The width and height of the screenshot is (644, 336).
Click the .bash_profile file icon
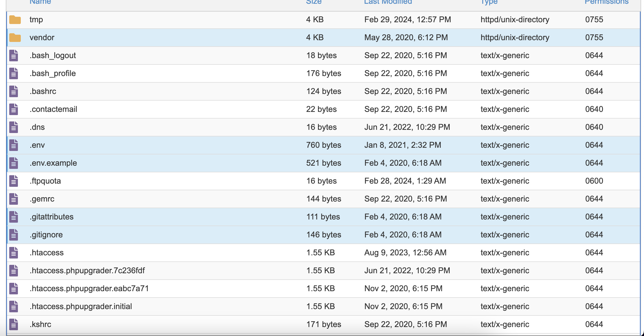pos(14,73)
